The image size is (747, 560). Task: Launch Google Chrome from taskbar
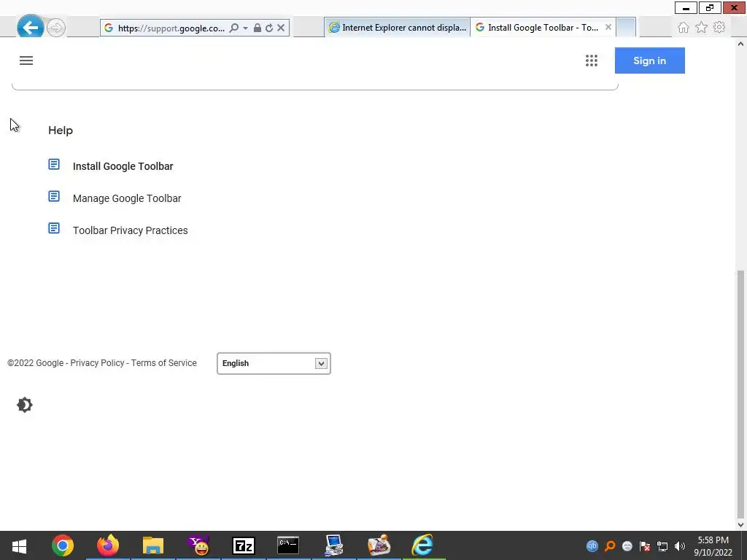click(x=63, y=545)
